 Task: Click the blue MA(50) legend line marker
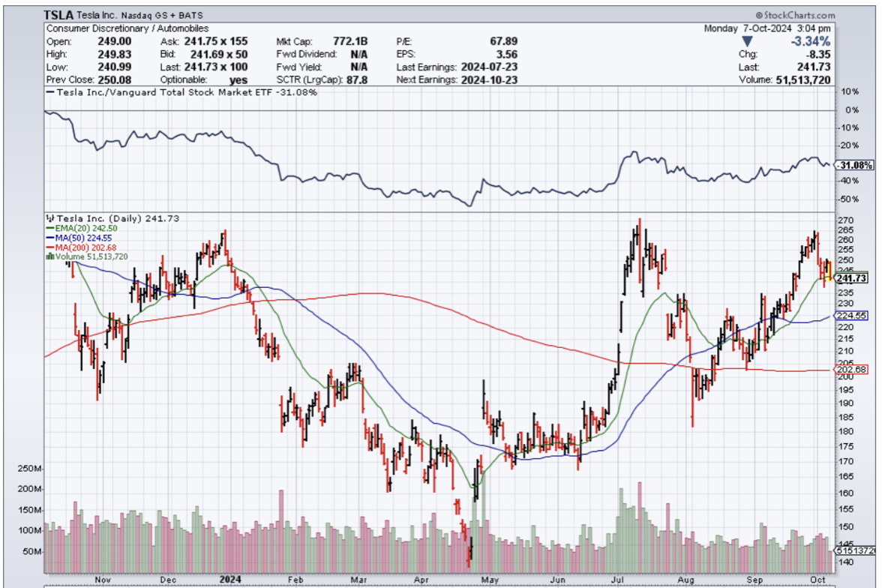click(x=49, y=237)
